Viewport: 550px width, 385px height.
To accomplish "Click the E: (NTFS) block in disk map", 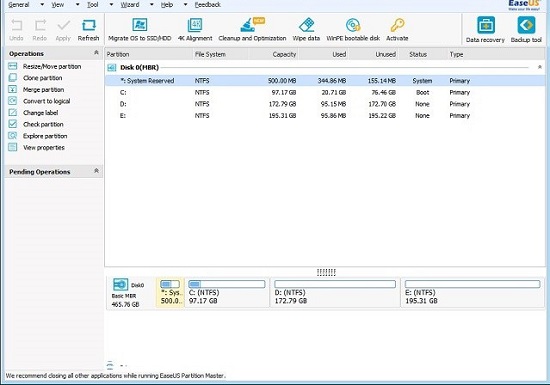I will pos(472,292).
